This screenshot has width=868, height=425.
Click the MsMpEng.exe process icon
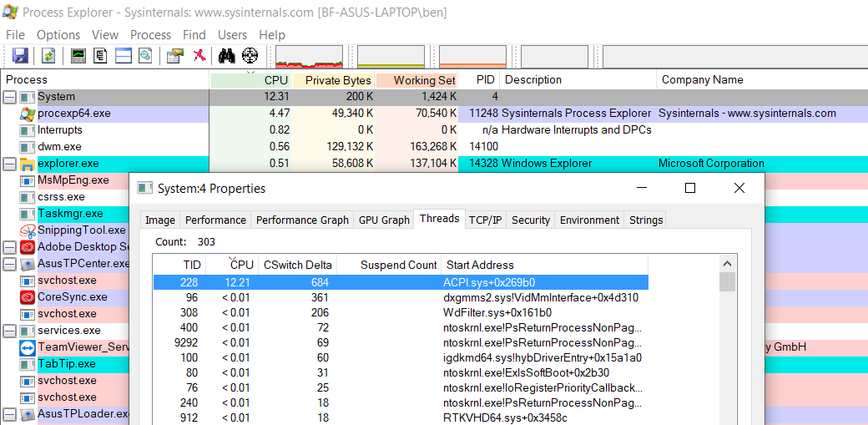pos(27,180)
